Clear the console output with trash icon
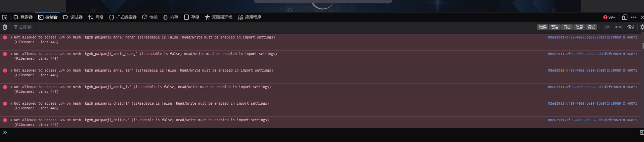Image resolution: width=644 pixels, height=142 pixels. 5,27
